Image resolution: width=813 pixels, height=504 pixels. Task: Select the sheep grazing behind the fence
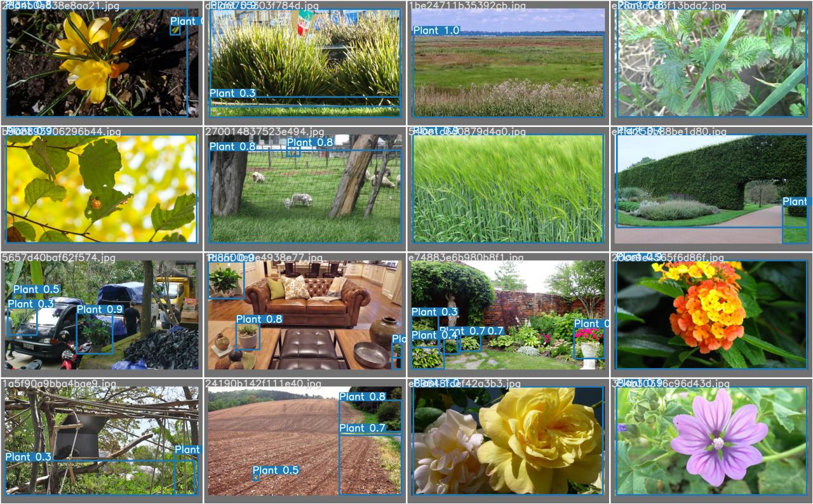point(299,201)
